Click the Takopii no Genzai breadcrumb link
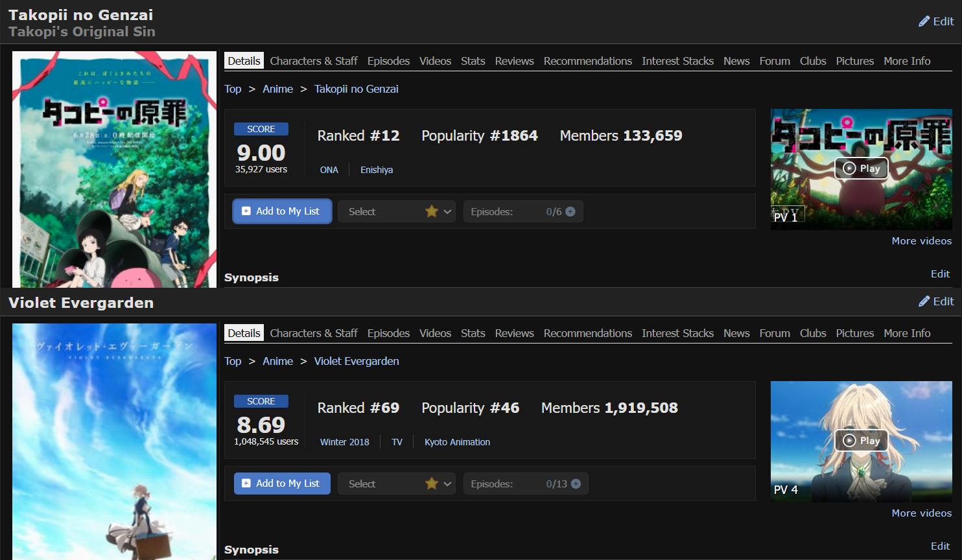The height and width of the screenshot is (560, 962). click(x=357, y=89)
